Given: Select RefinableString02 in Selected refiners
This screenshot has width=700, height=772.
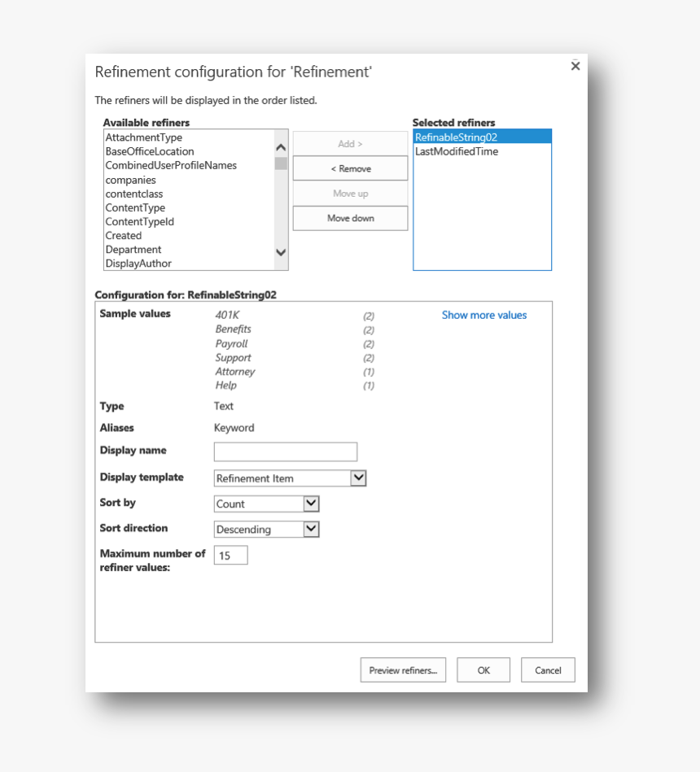Looking at the screenshot, I should [457, 137].
